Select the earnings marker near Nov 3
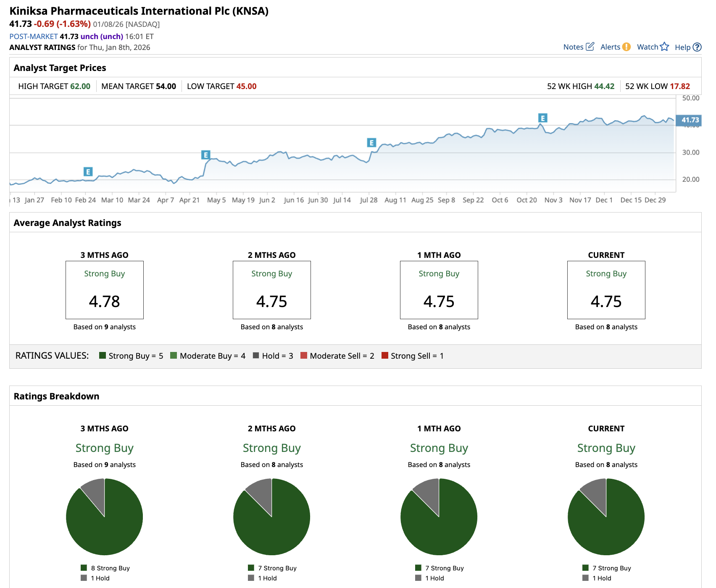 (x=543, y=118)
